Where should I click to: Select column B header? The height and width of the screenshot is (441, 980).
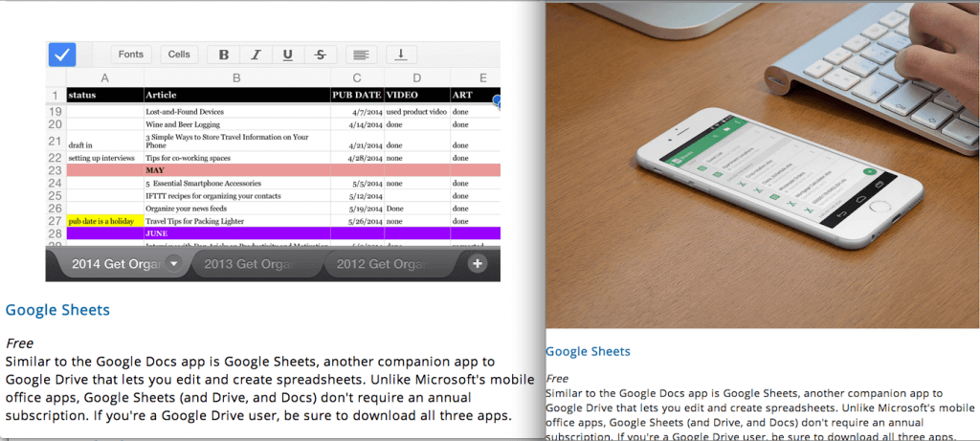tap(237, 78)
